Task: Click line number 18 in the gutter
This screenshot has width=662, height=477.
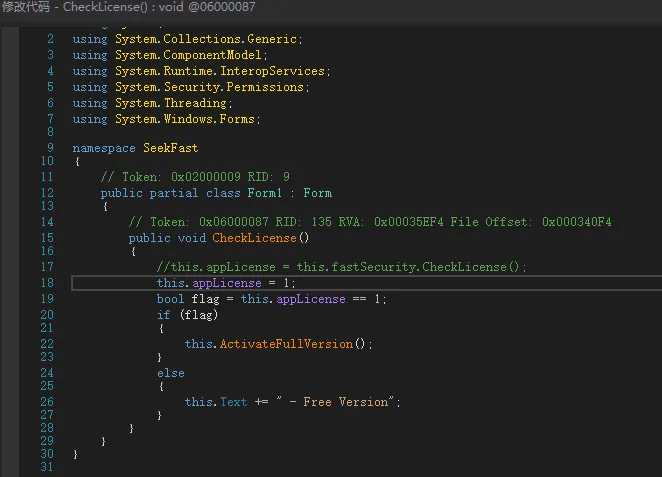Action: click(47, 283)
